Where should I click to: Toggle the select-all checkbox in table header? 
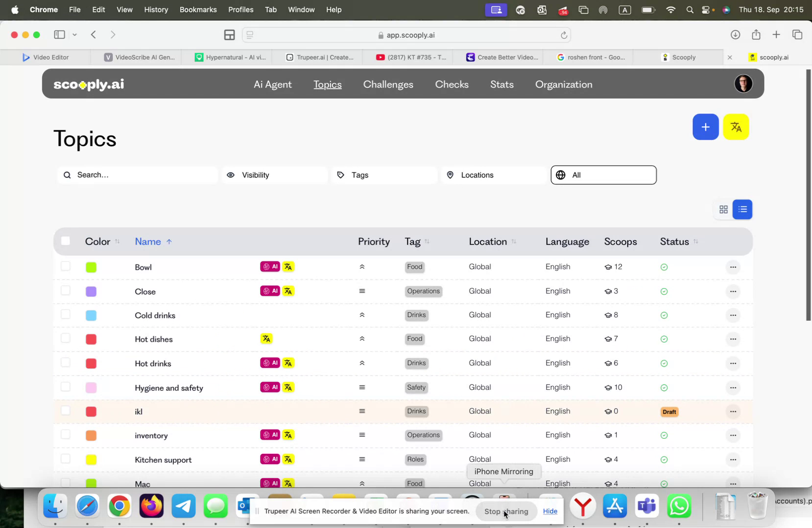click(x=65, y=240)
